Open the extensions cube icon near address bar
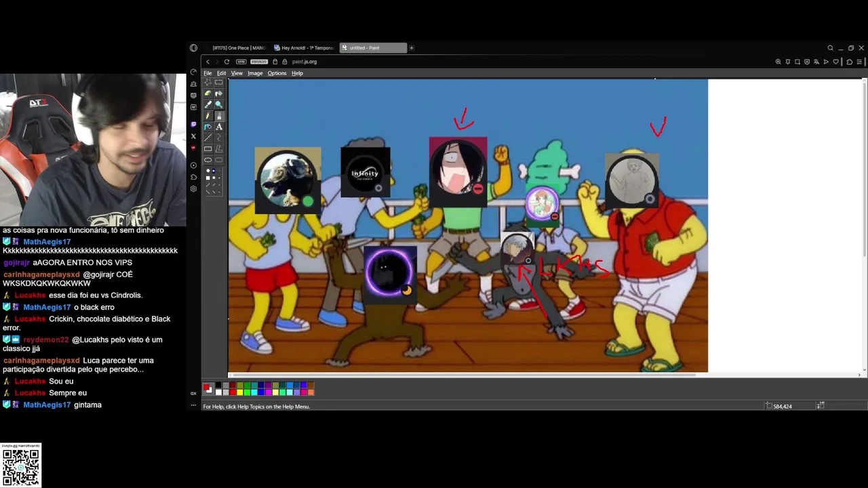 850,62
